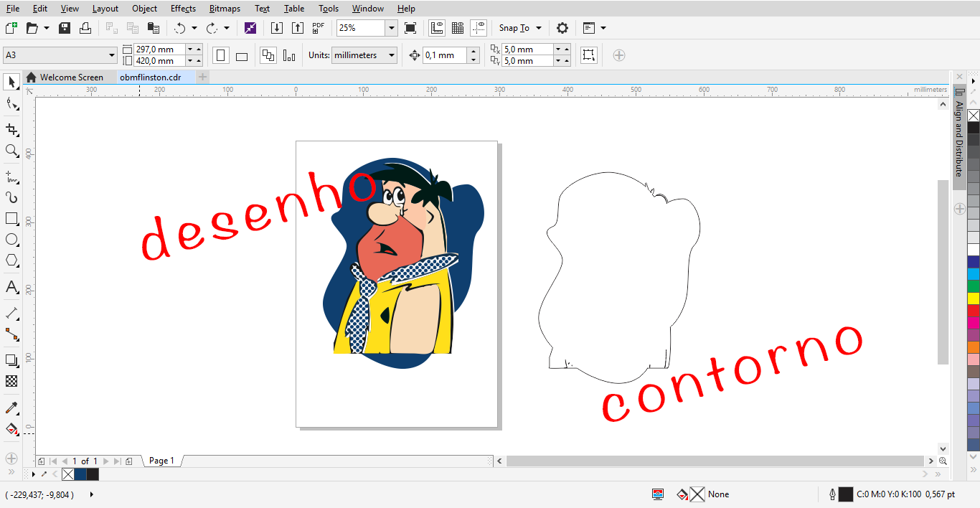
Task: Click the Paste clipboard icon
Action: pos(153,28)
